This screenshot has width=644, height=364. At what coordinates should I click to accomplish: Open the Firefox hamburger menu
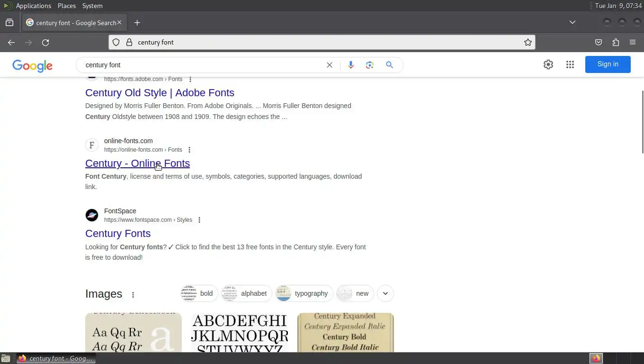click(x=633, y=42)
